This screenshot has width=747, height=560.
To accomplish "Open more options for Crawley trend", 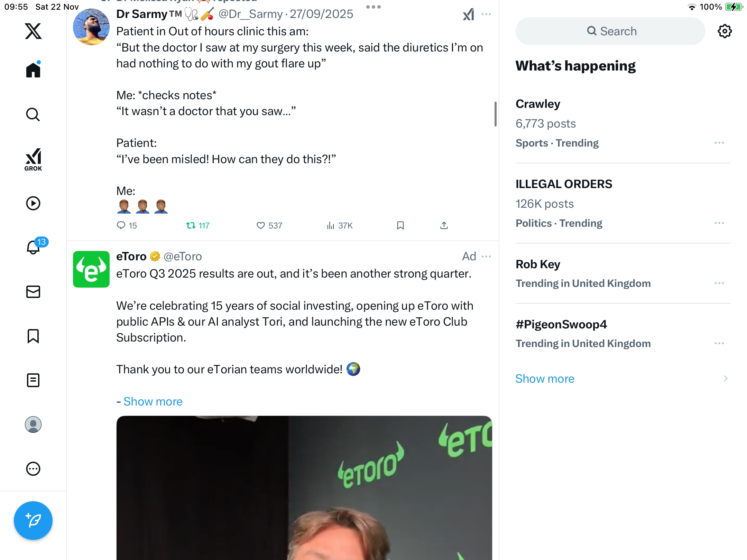I will point(719,143).
